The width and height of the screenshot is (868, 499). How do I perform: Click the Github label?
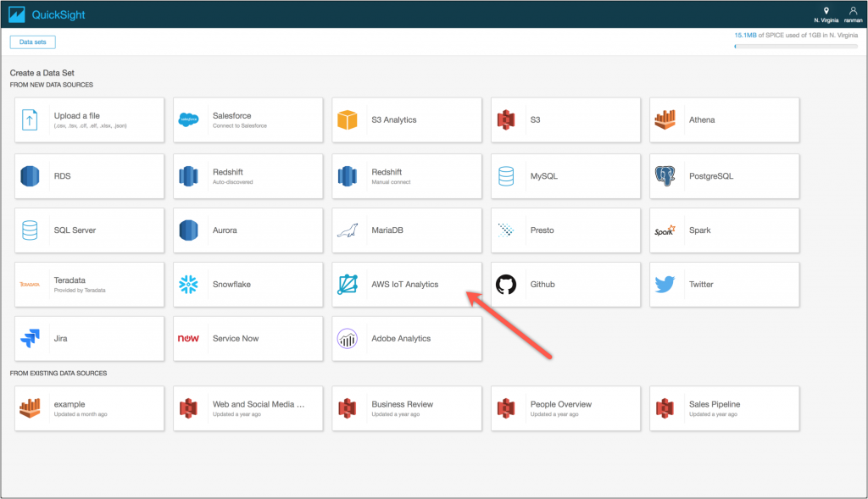(x=542, y=285)
